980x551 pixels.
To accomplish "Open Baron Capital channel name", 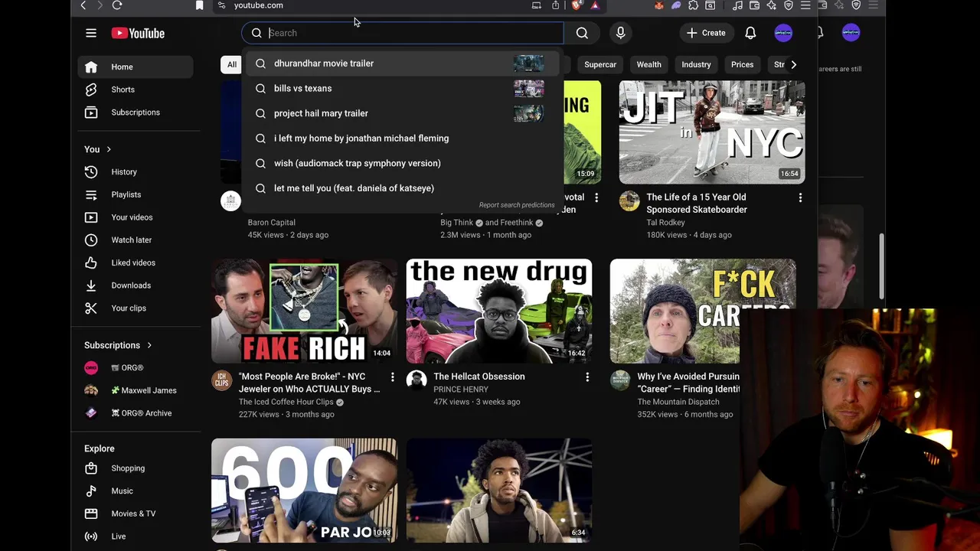I will pyautogui.click(x=271, y=223).
